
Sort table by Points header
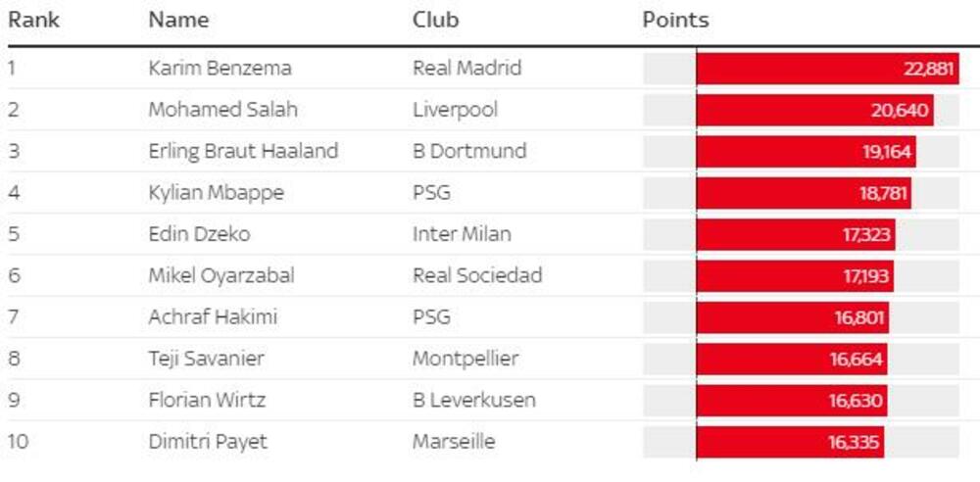tap(675, 20)
